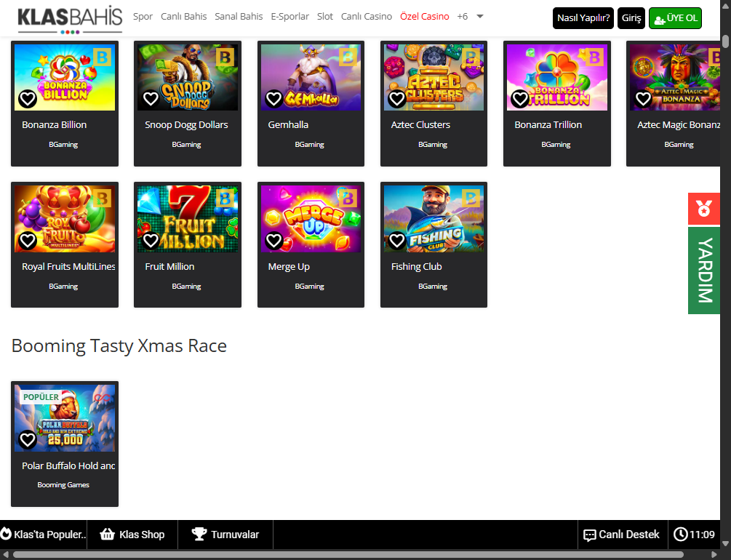Click the ÜYE OL signup button
The image size is (731, 560).
[674, 18]
